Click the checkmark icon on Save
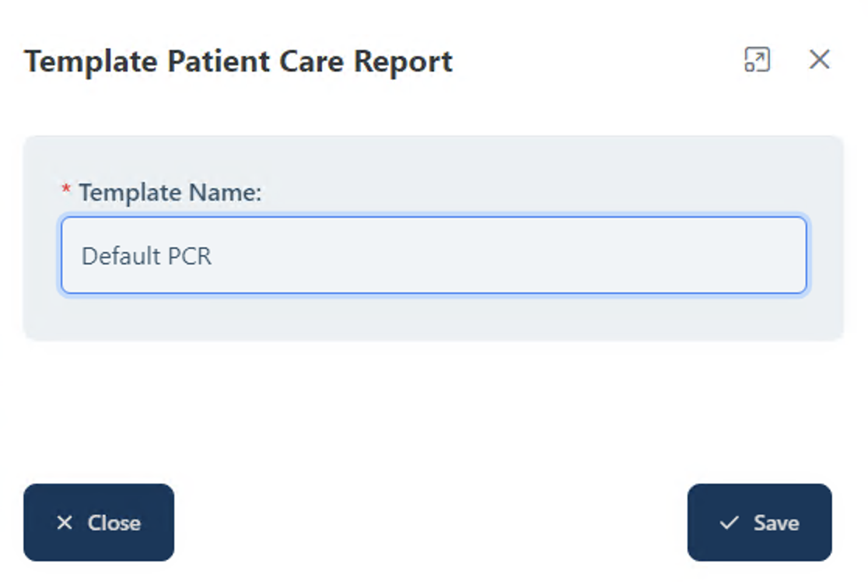868x588 pixels. tap(729, 523)
